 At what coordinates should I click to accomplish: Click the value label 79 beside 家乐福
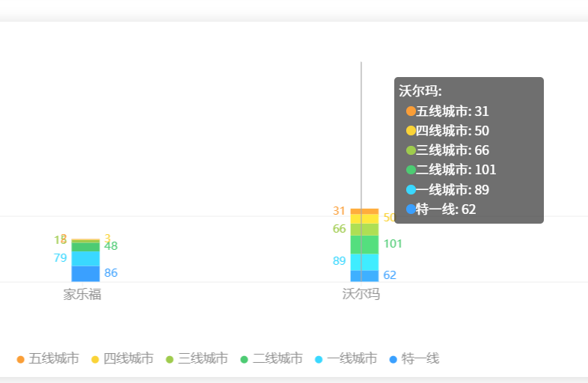pos(60,258)
